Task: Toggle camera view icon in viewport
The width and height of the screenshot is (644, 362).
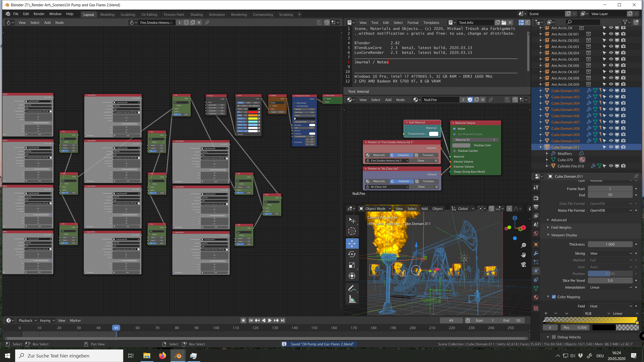Action: tap(524, 264)
